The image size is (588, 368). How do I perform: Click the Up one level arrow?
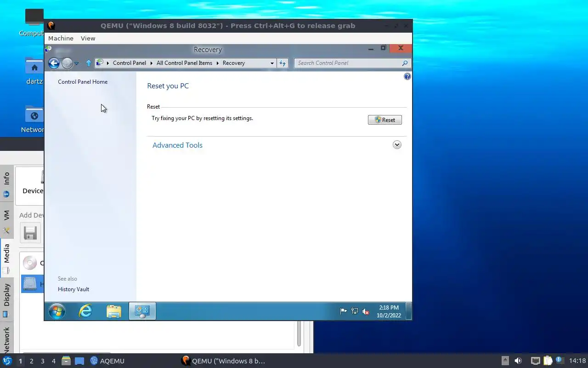point(89,63)
